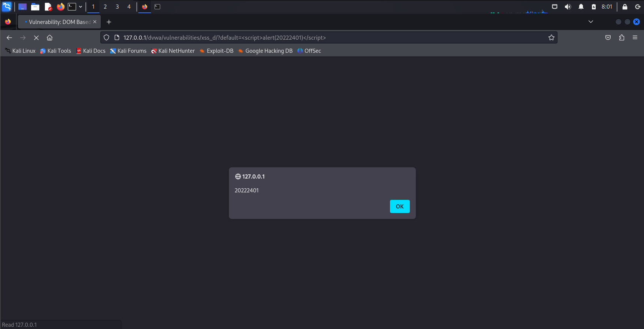The image size is (644, 329).
Task: Open Exploit-DB bookmark
Action: [216, 51]
